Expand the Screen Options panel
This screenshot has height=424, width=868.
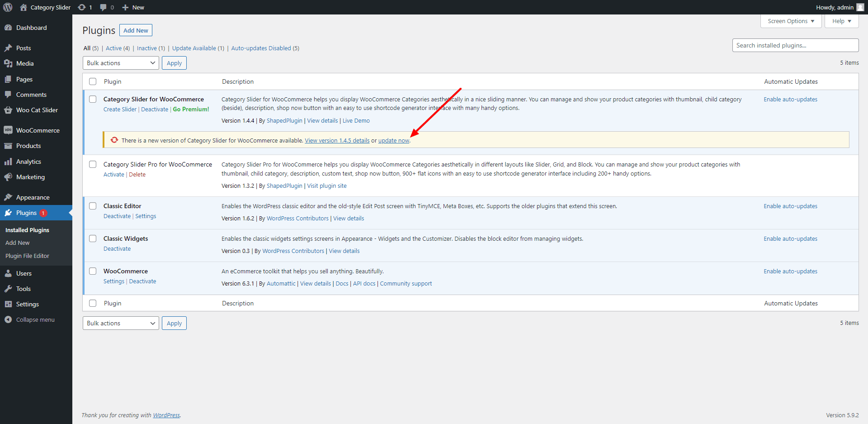point(791,21)
